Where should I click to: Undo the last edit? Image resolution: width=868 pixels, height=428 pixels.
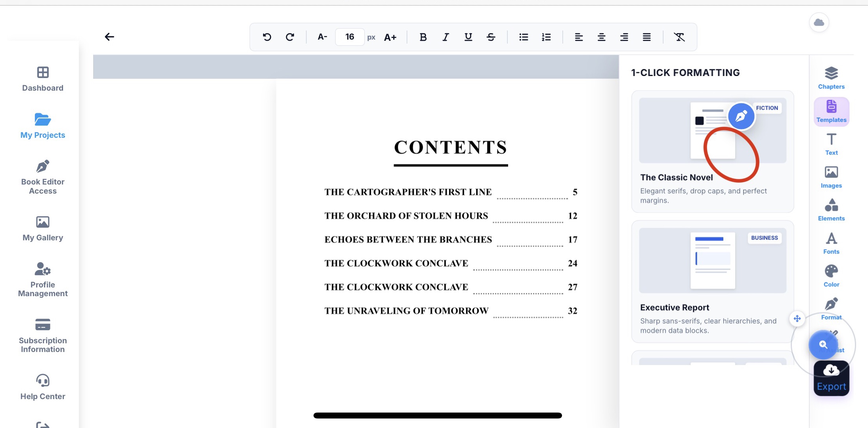(x=267, y=37)
